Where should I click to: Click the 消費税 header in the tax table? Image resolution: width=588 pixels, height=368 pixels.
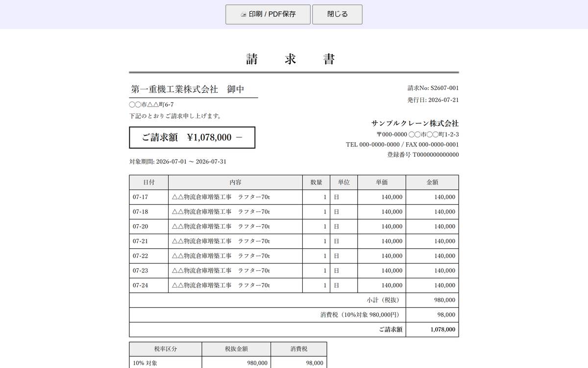click(299, 349)
